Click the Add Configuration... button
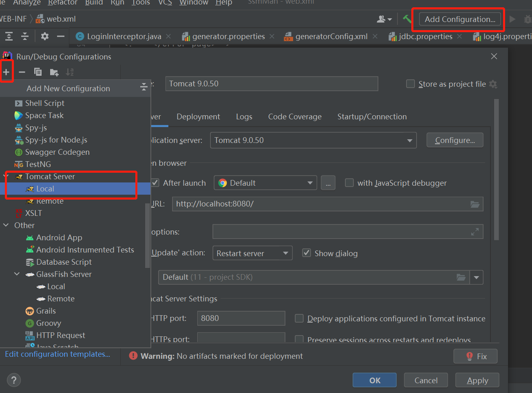532x393 pixels. point(460,19)
